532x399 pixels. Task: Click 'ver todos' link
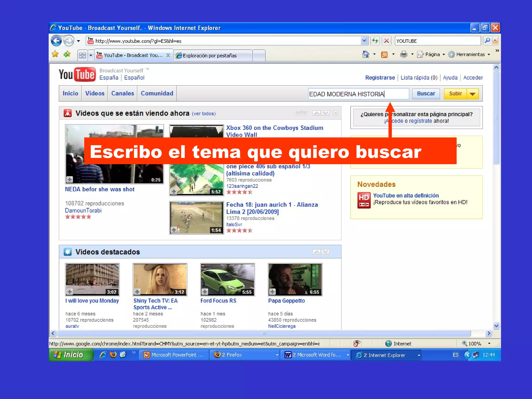pyautogui.click(x=204, y=114)
